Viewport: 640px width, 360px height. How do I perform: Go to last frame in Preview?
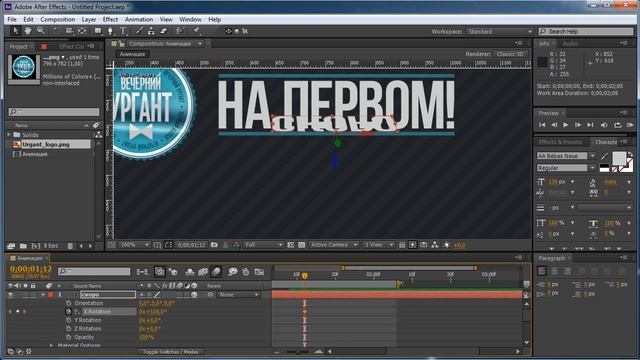[x=590, y=125]
